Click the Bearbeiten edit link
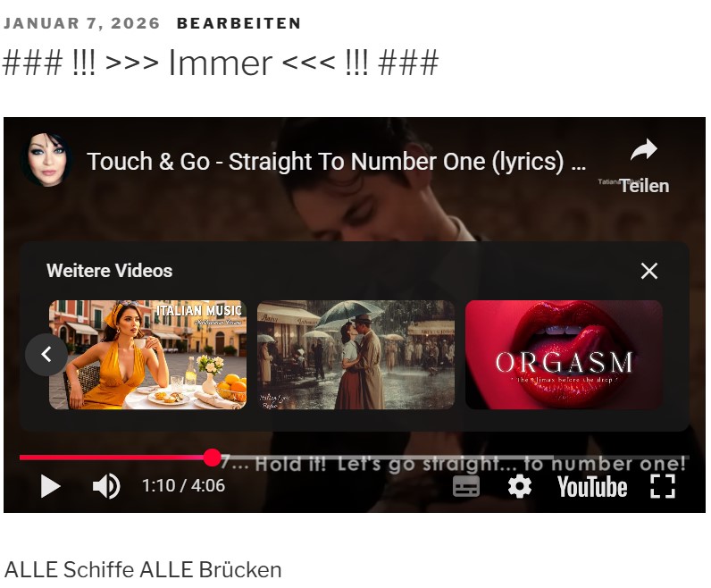The image size is (711, 588). pyautogui.click(x=238, y=23)
